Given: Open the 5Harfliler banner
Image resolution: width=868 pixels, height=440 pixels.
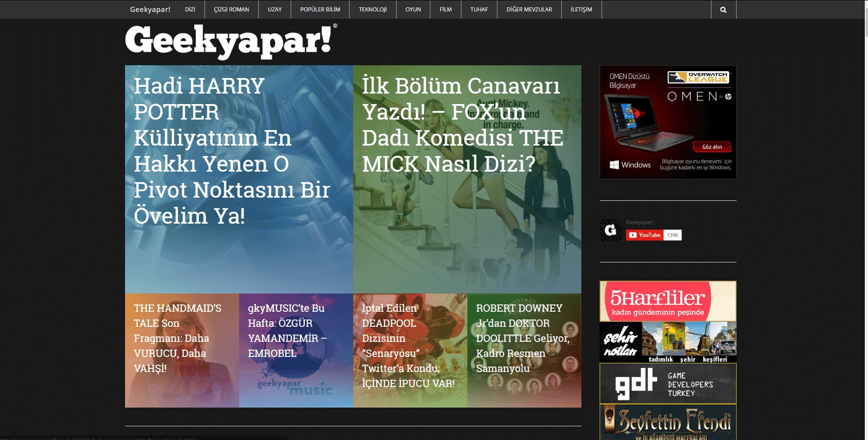Looking at the screenshot, I should tap(668, 301).
